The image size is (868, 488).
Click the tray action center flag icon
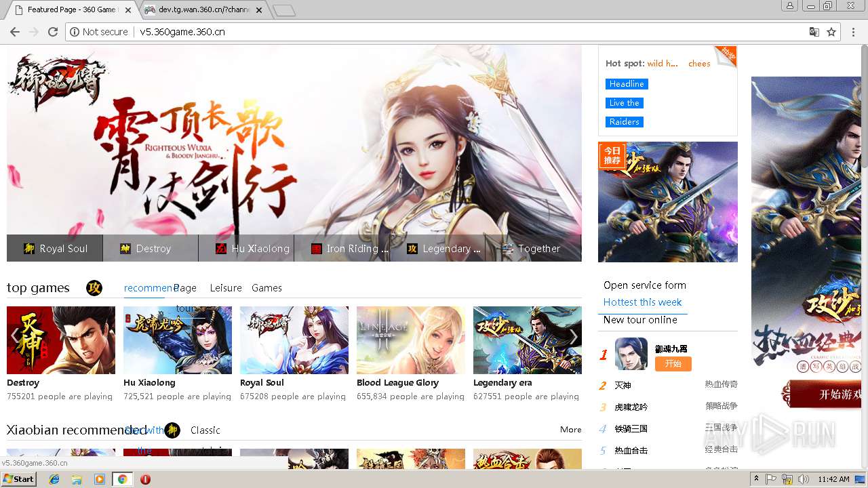[771, 479]
